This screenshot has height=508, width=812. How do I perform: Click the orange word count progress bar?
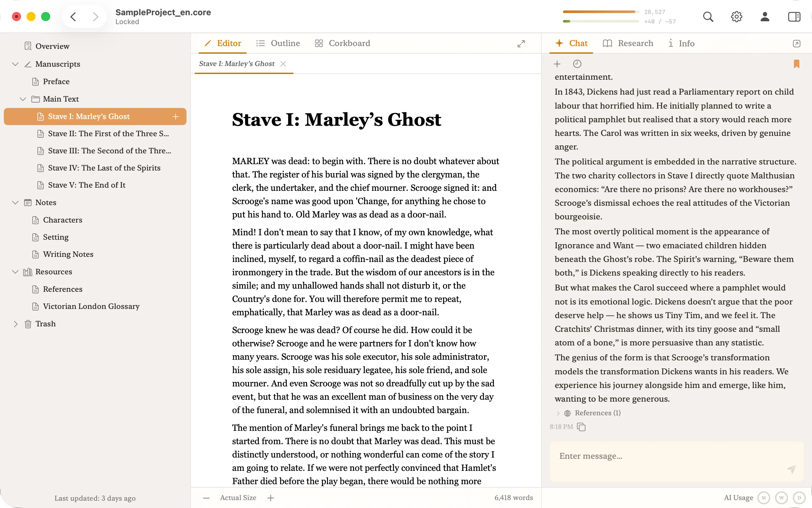coord(601,12)
